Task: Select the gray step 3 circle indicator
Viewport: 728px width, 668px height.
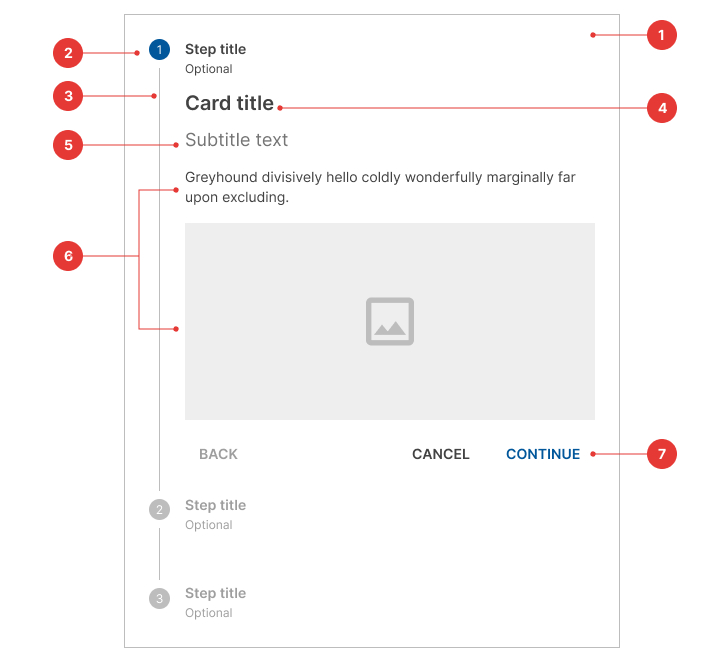Action: (x=159, y=598)
